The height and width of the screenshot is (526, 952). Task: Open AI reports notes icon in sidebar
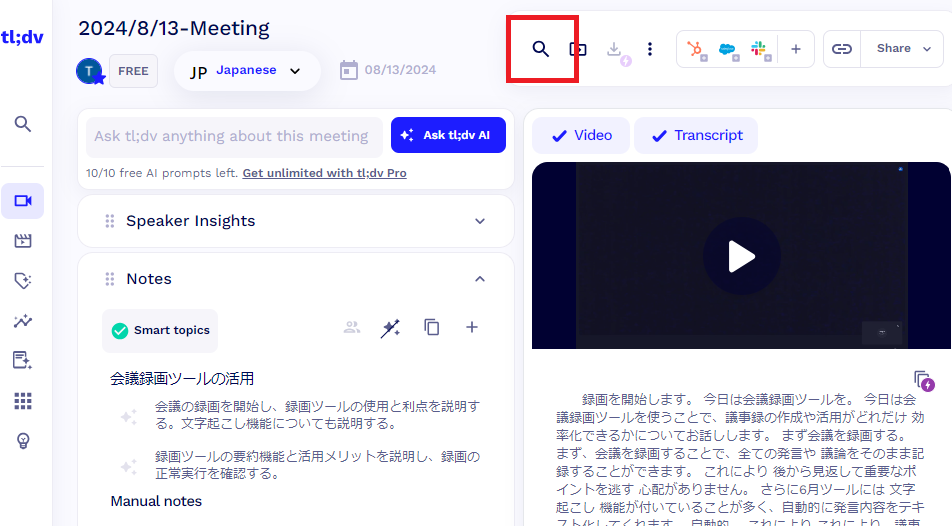pyautogui.click(x=22, y=360)
